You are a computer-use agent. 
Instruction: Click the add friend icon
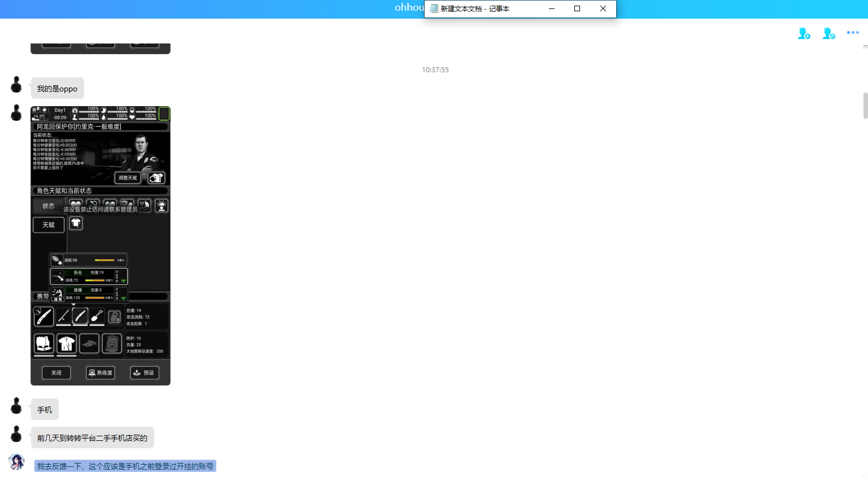pos(804,34)
